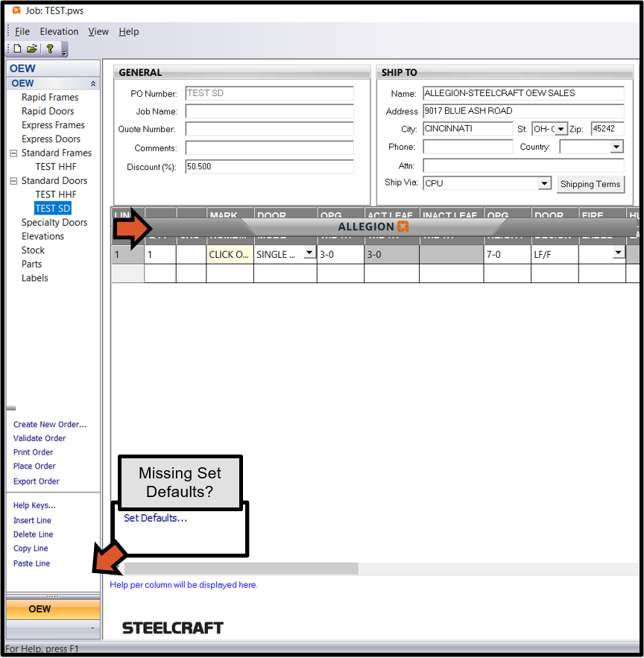Collapse the Standard Frames tree node
644x658 pixels.
point(14,154)
